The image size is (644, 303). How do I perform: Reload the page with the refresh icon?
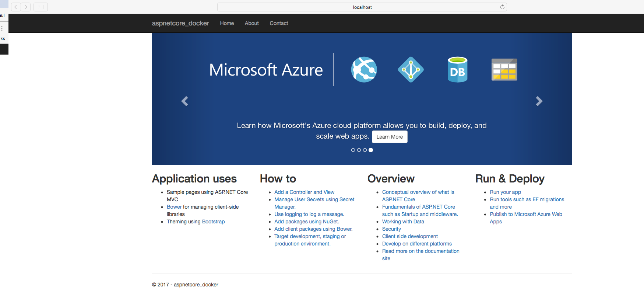click(x=502, y=7)
